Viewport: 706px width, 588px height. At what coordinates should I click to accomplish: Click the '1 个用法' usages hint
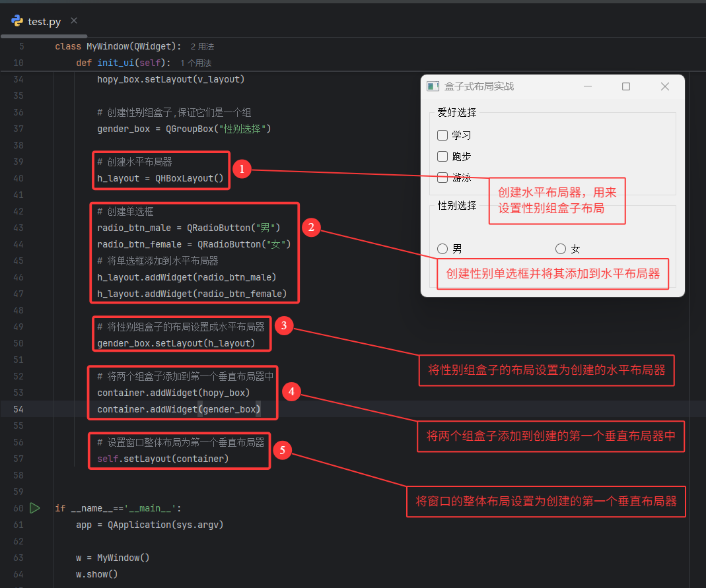[x=196, y=63]
